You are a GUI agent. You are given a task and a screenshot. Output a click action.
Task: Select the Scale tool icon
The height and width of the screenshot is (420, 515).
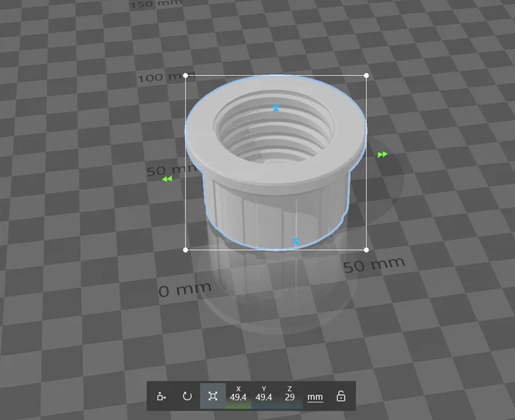point(213,396)
